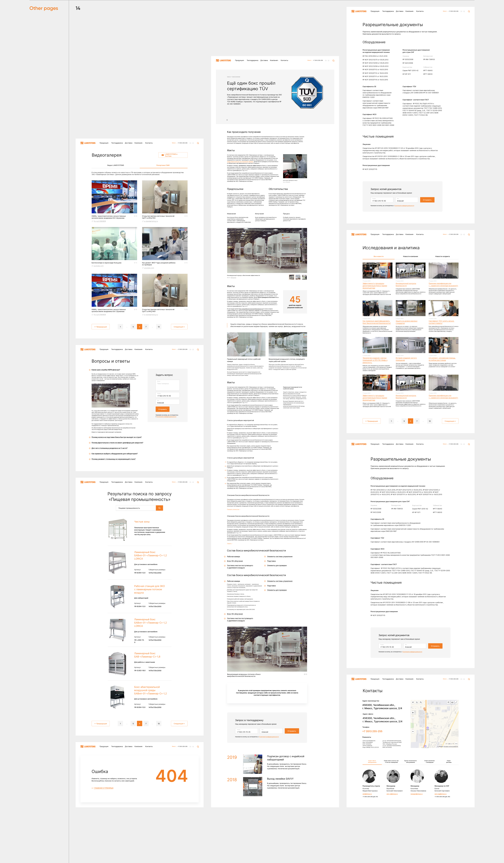The width and height of the screenshot is (504, 863).
Task: Click Отправить button in Задать вопрос form
Action: (162, 409)
